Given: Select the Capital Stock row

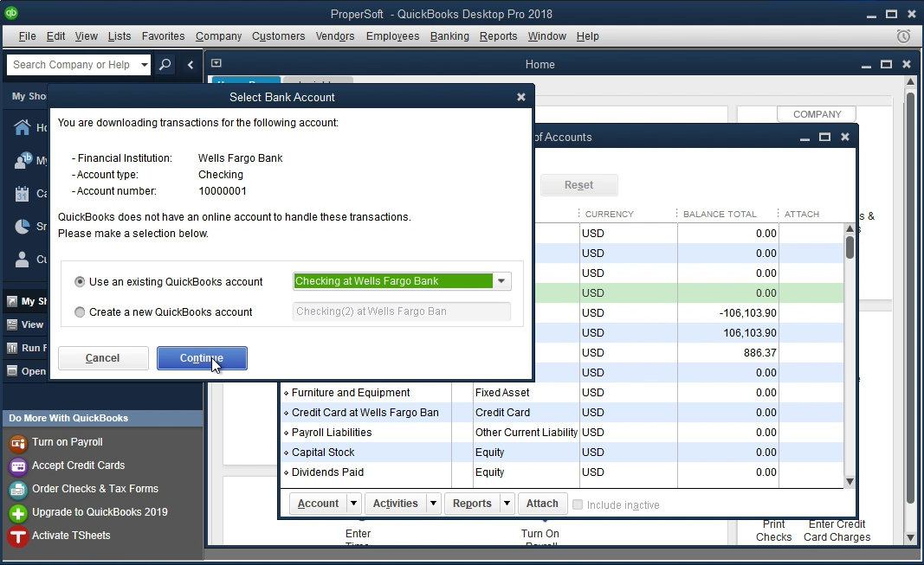Looking at the screenshot, I should coord(563,452).
